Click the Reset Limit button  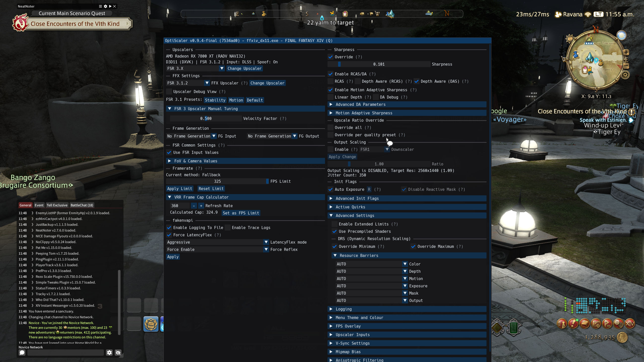tap(211, 189)
